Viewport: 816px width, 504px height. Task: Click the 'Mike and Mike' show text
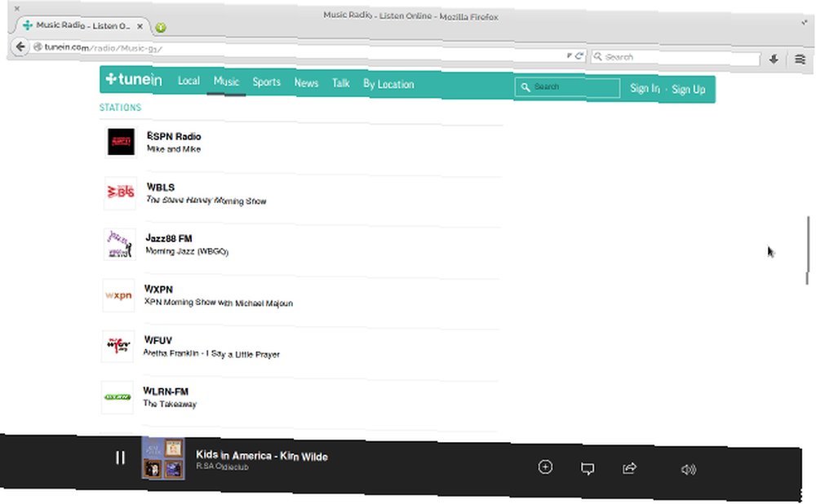tap(174, 148)
